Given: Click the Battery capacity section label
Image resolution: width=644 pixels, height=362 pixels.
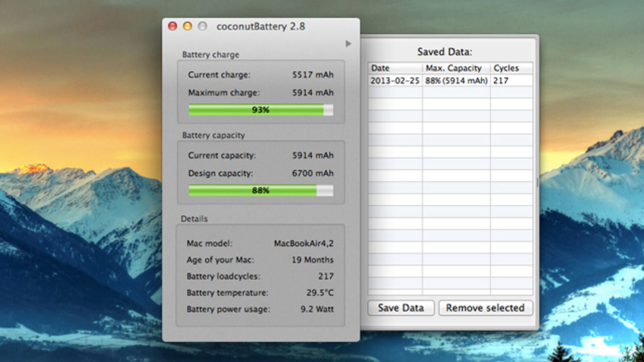Looking at the screenshot, I should [x=213, y=135].
